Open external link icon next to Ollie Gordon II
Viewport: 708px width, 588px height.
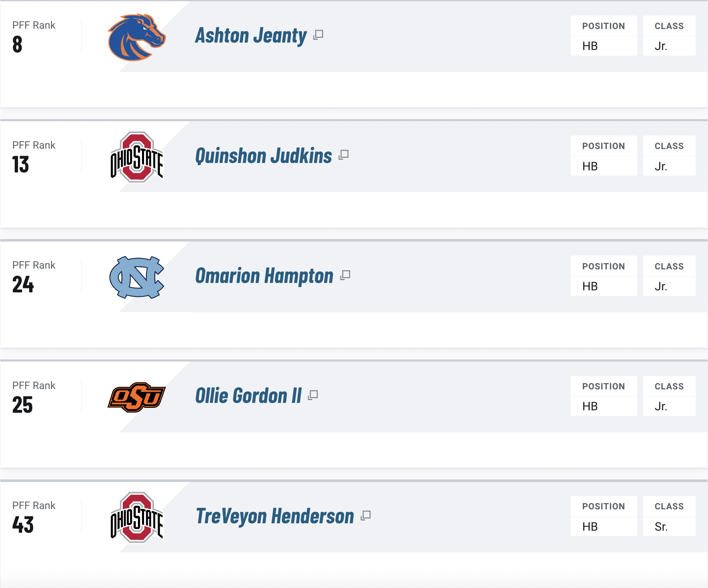[x=313, y=395]
